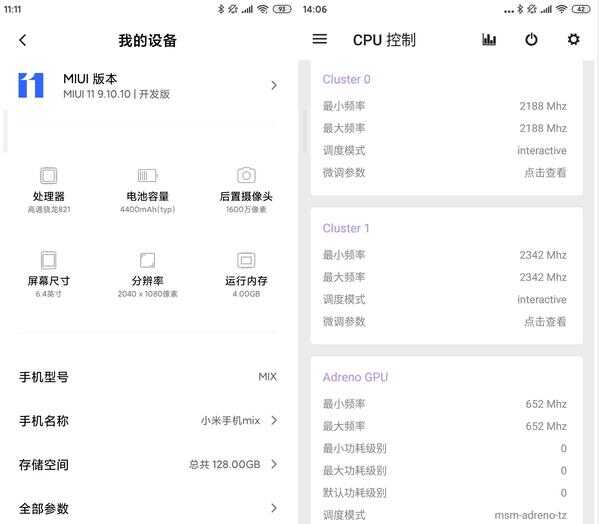Tap the MIUI 11 logo
The height and width of the screenshot is (524, 599).
point(31,85)
